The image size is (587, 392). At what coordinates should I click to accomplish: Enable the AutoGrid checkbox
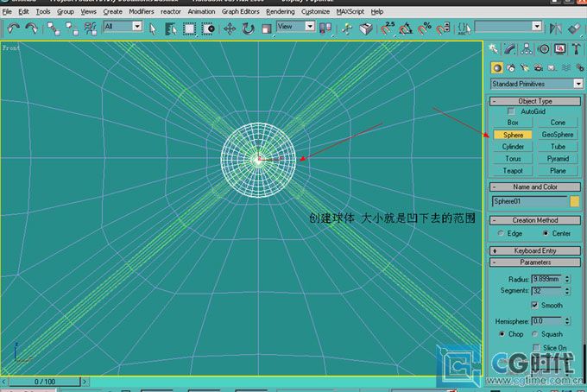click(x=511, y=111)
